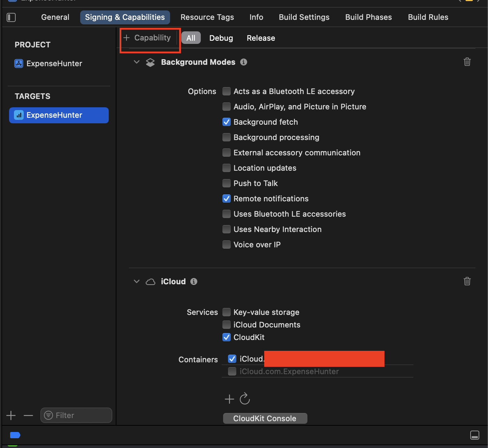The height and width of the screenshot is (448, 488).
Task: Uncheck Remote notifications mode
Action: pos(227,199)
